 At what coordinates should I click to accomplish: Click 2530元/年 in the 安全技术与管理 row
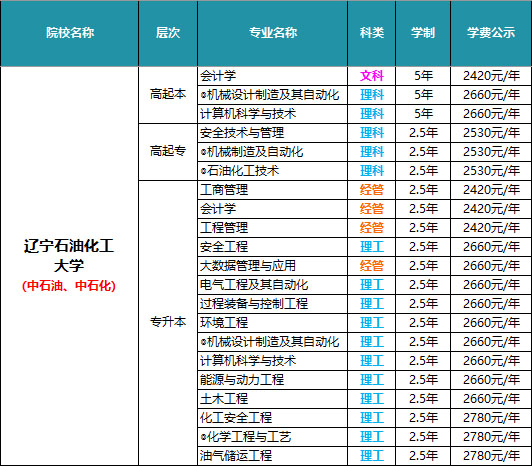491,133
